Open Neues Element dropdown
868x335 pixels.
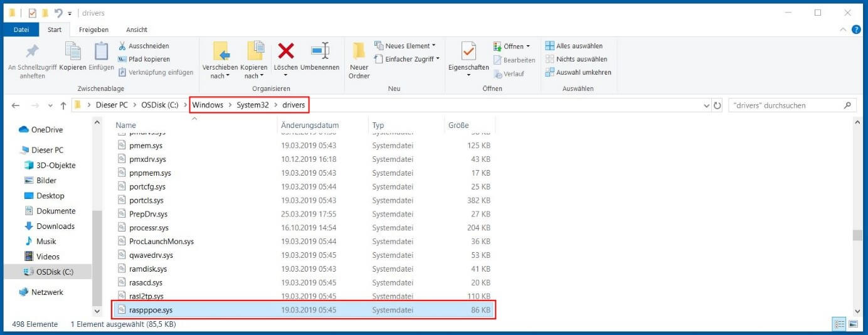405,46
